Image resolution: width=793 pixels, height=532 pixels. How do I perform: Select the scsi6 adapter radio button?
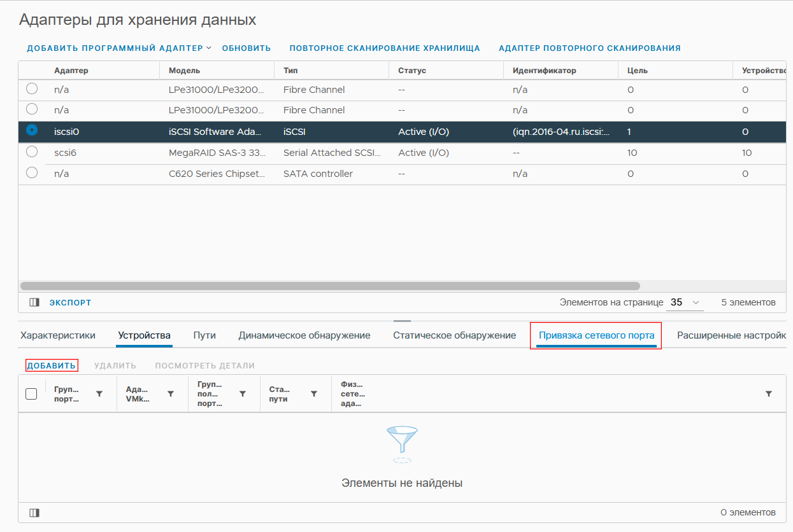31,152
